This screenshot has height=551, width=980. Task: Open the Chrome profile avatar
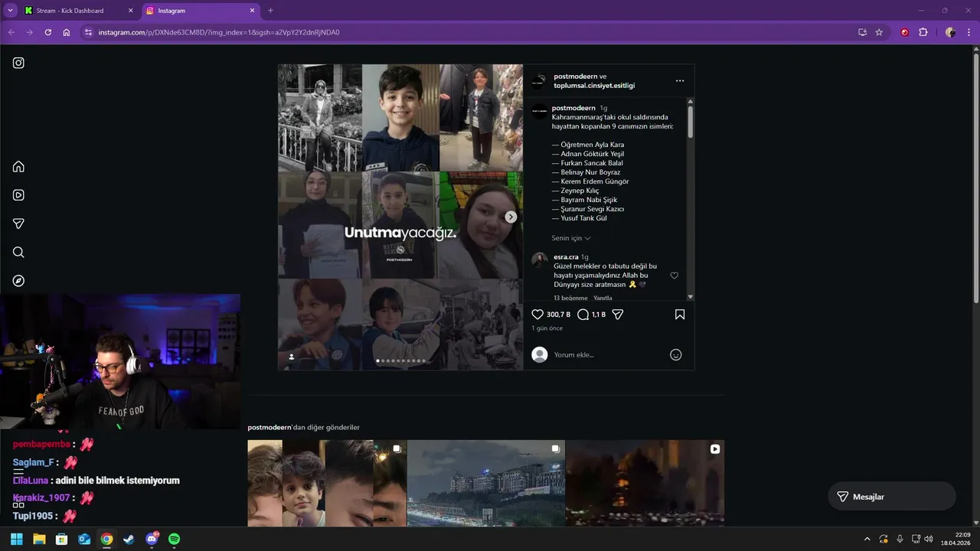coord(950,32)
